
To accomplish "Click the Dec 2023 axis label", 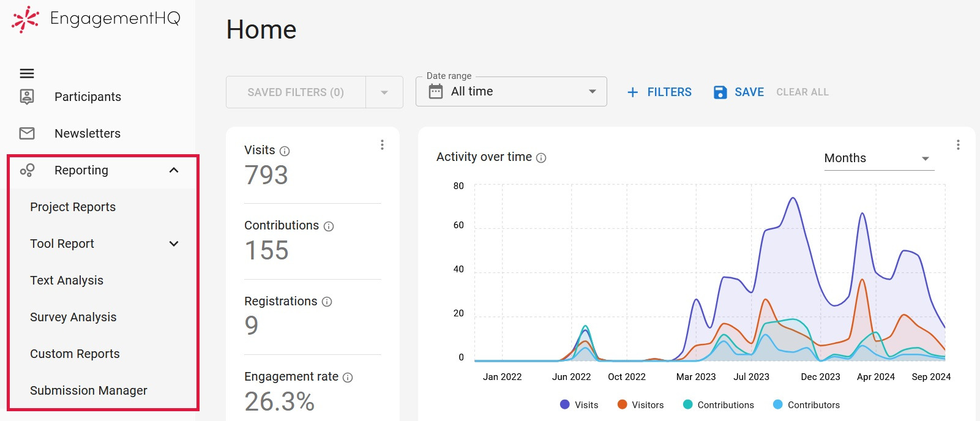I will 820,377.
